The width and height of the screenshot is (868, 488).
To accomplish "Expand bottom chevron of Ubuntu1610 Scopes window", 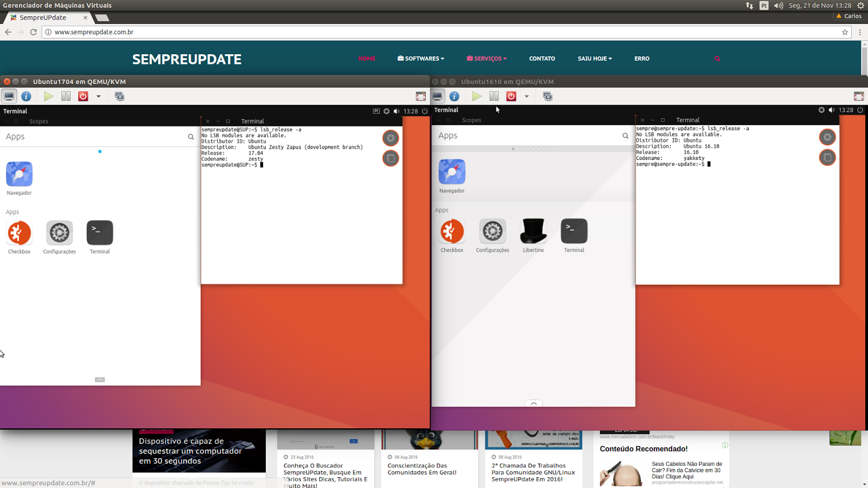I will click(534, 403).
